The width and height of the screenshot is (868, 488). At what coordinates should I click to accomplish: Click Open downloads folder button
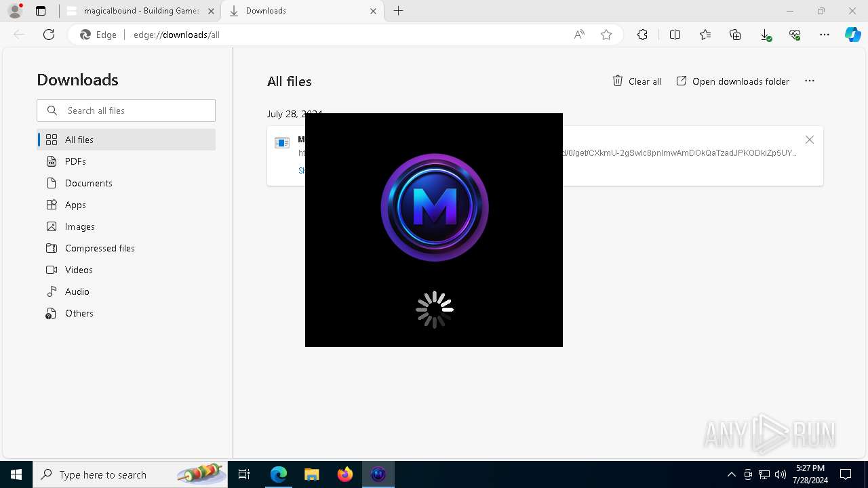(732, 81)
